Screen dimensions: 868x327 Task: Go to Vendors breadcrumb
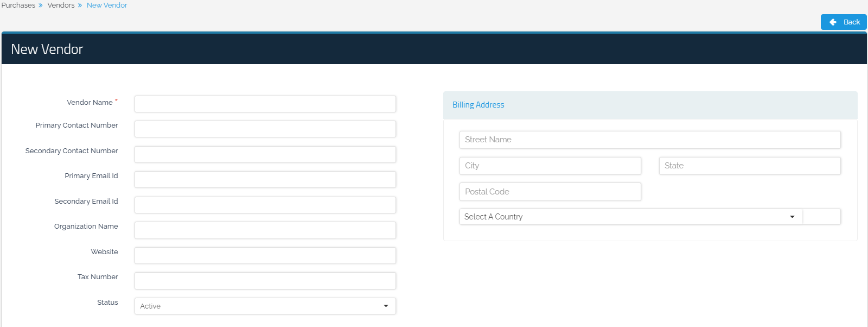(x=61, y=5)
